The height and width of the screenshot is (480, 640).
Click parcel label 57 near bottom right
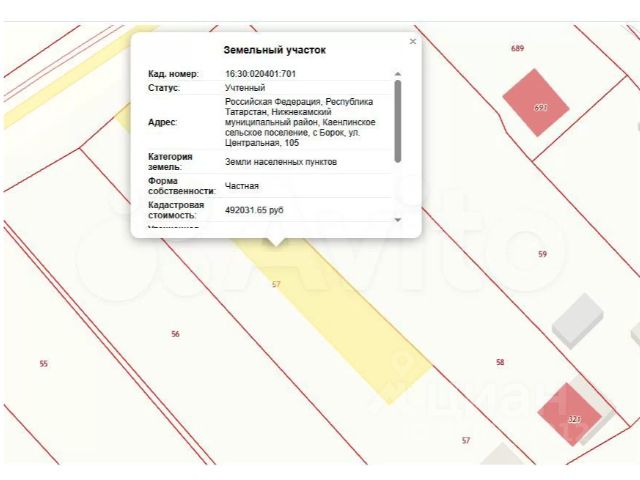[466, 440]
